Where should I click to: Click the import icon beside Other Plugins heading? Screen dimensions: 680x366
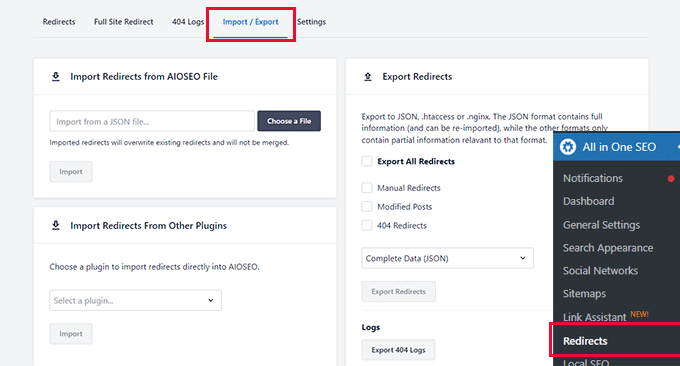click(56, 225)
